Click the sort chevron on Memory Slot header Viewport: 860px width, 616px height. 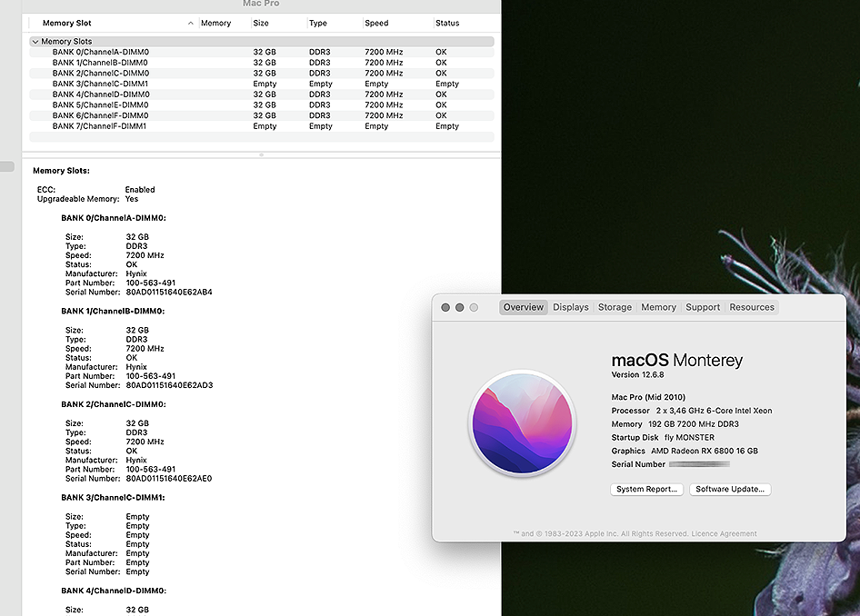[190, 23]
